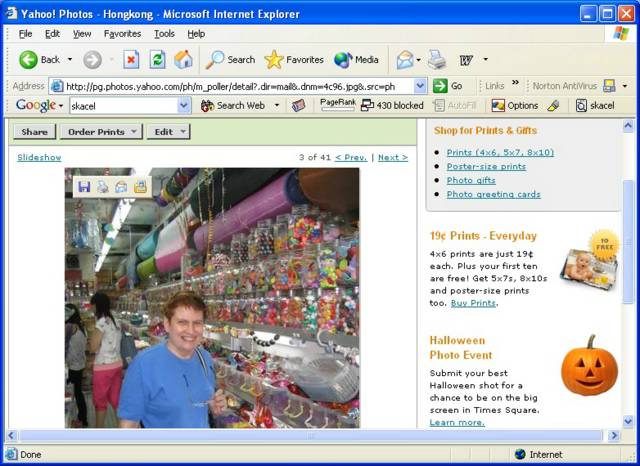640x466 pixels.
Task: Go to the next photo with Next link
Action: coord(393,158)
